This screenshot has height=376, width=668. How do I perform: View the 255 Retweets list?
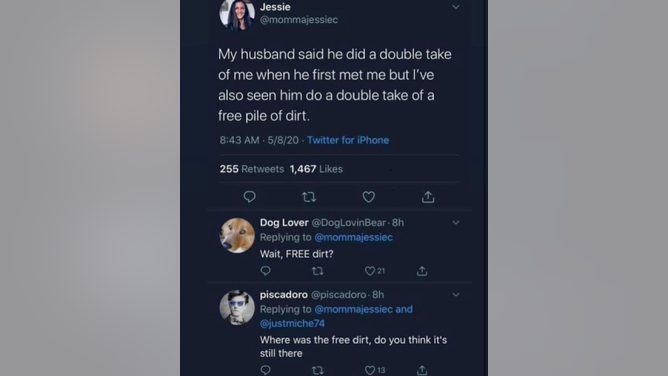[x=252, y=169]
